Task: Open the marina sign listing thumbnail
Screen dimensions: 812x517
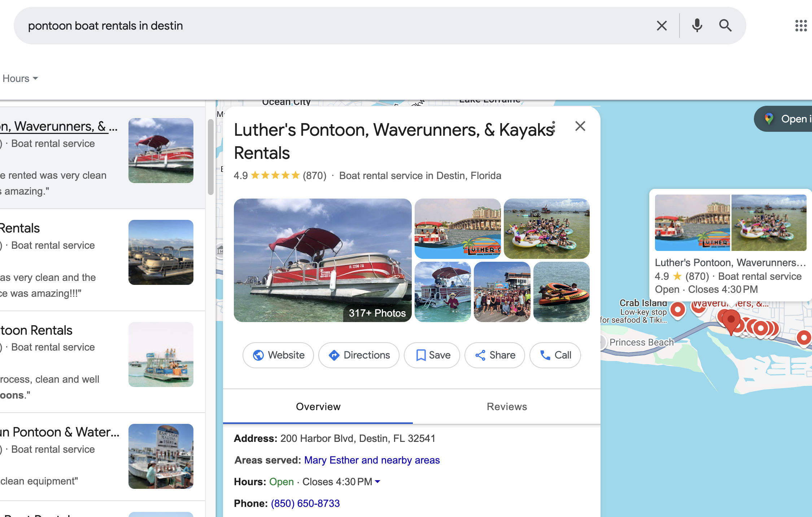Action: click(x=161, y=456)
